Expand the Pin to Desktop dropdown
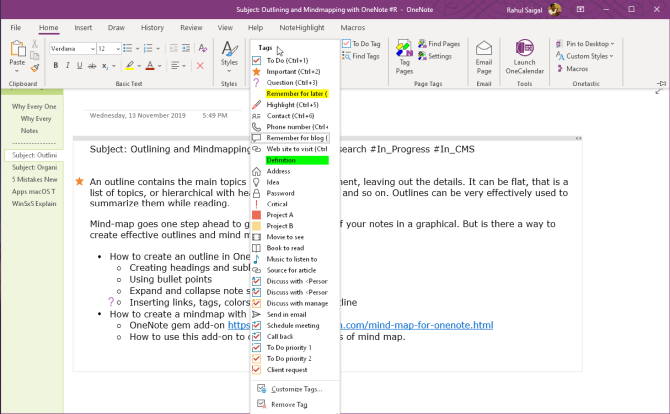The width and height of the screenshot is (670, 414). [x=612, y=44]
